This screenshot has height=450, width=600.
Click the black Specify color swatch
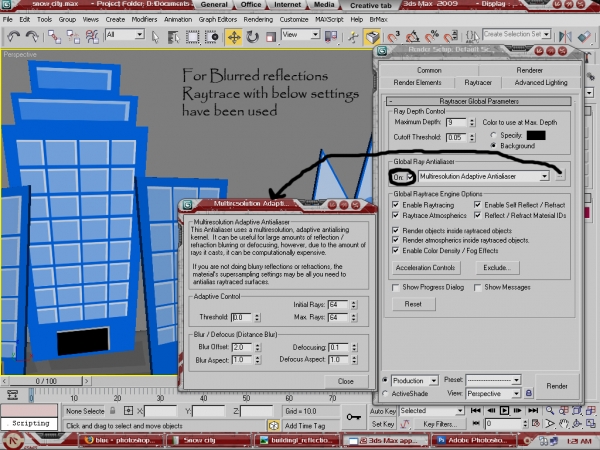click(x=536, y=135)
